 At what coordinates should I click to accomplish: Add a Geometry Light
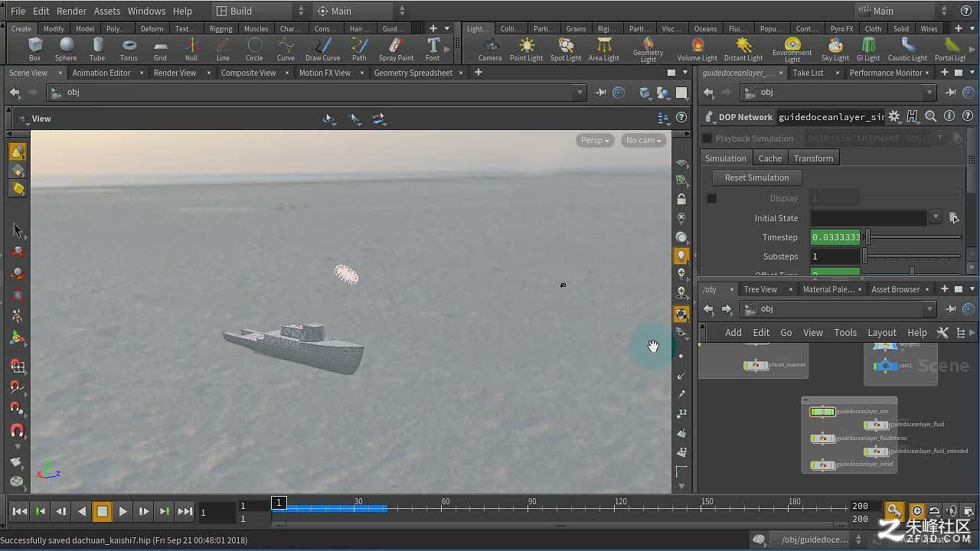(x=648, y=51)
